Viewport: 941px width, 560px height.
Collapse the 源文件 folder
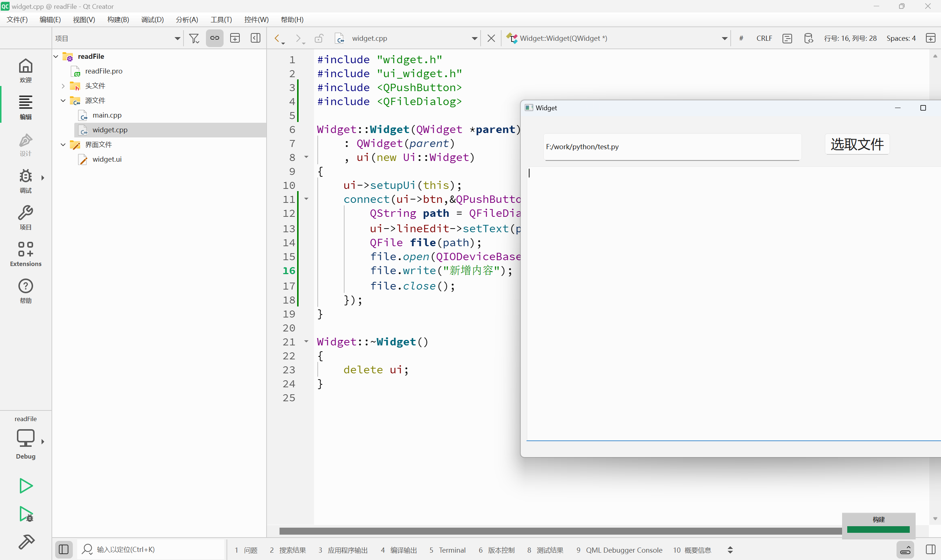[x=63, y=101]
